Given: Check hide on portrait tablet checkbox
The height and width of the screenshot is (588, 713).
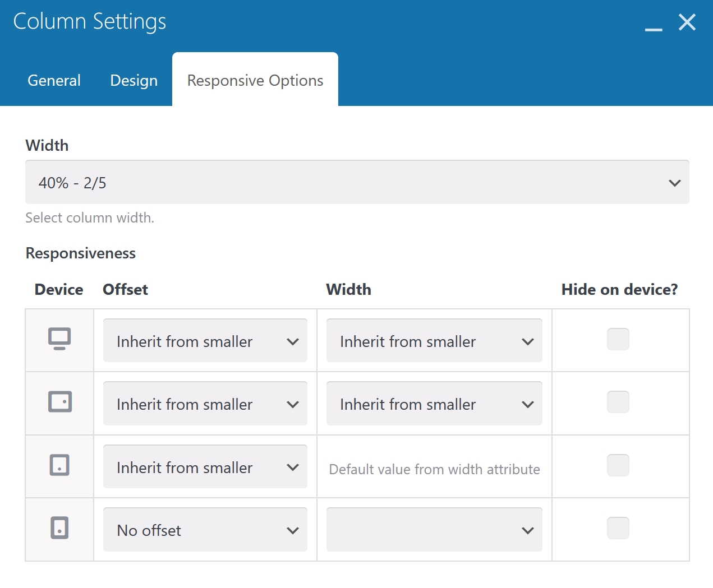Looking at the screenshot, I should (x=618, y=465).
